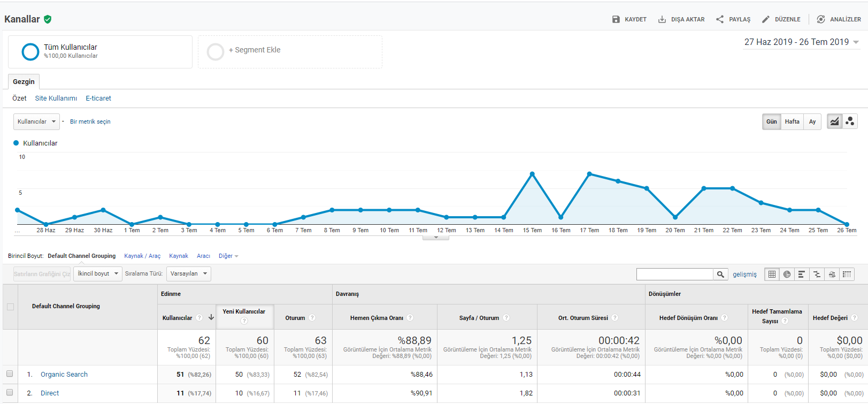Click the search magnifier button
868x404 pixels.
[x=720, y=275]
